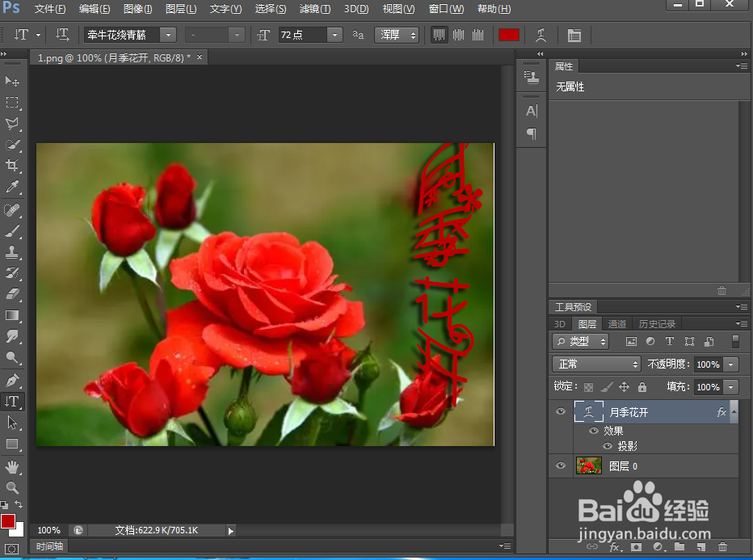
Task: Select the Clone Stamp tool
Action: (12, 252)
